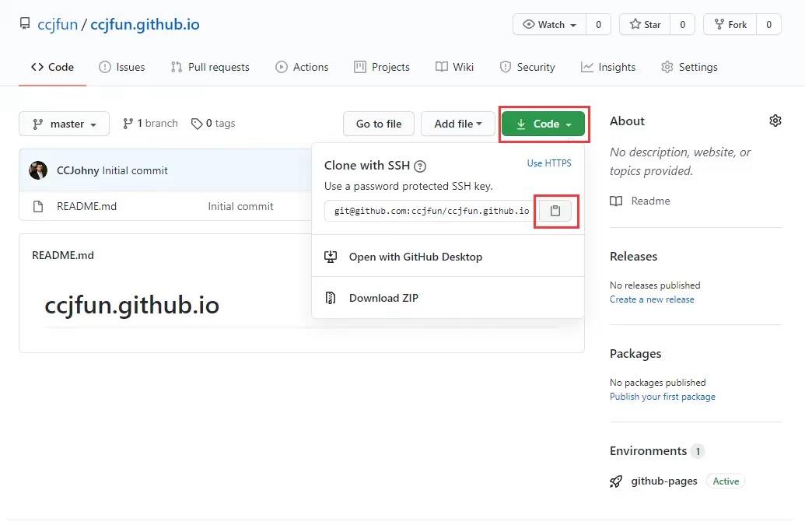The width and height of the screenshot is (805, 532).
Task: Click the About section settings gear icon
Action: coord(775,121)
